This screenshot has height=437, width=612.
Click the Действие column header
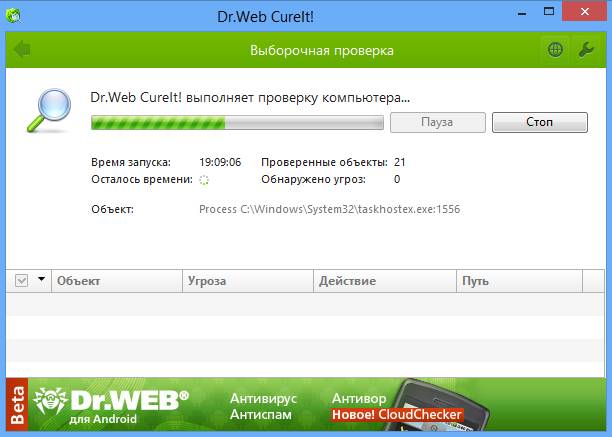(x=384, y=282)
